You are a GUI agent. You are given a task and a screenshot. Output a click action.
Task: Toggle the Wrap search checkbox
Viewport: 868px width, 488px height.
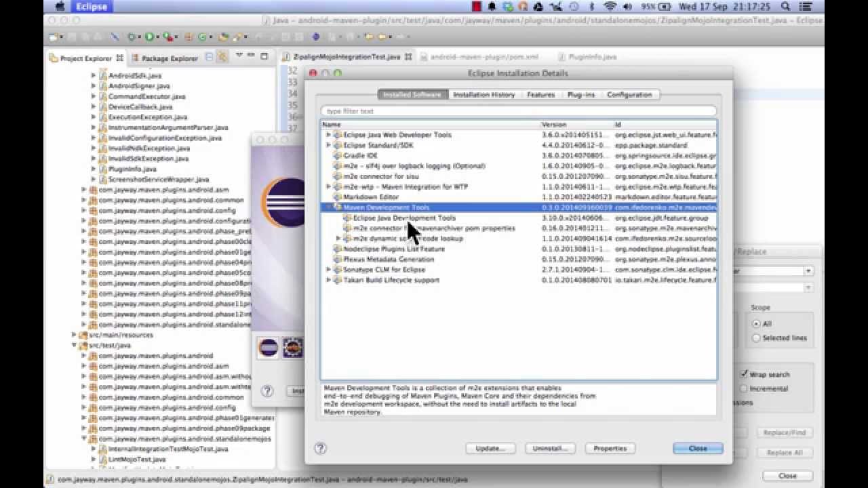tap(744, 374)
